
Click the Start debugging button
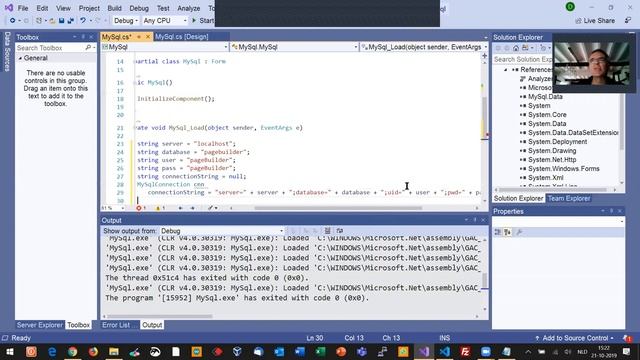(x=202, y=20)
